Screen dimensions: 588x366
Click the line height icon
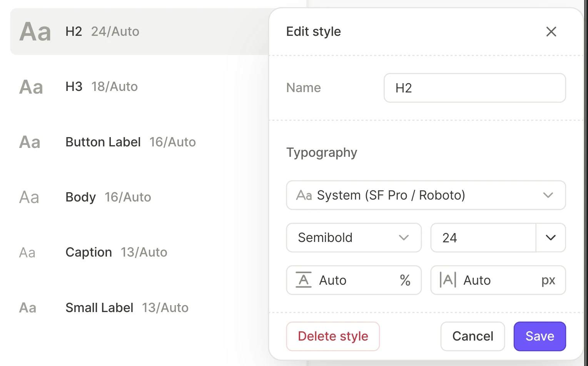[304, 280]
